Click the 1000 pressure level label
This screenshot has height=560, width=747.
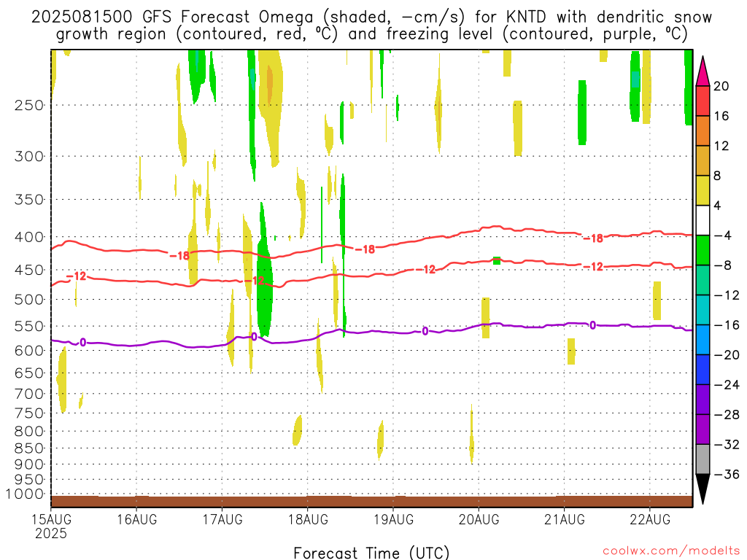tap(25, 494)
